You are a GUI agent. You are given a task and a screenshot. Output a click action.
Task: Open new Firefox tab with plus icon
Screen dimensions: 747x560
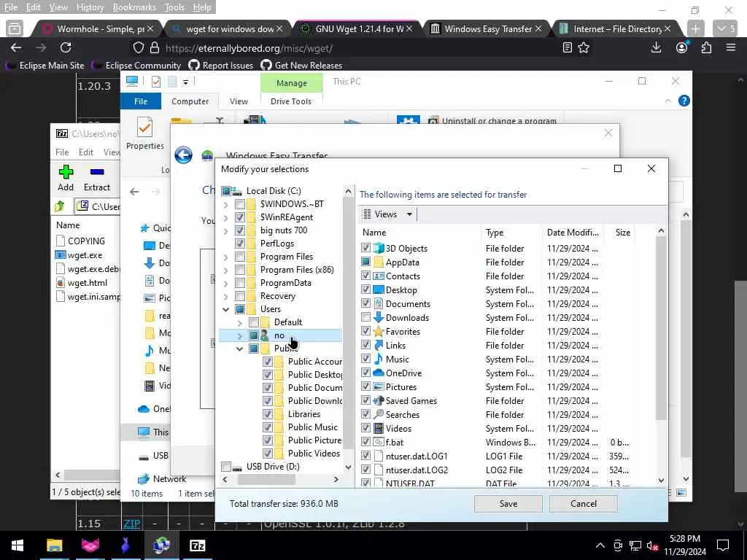coord(695,28)
